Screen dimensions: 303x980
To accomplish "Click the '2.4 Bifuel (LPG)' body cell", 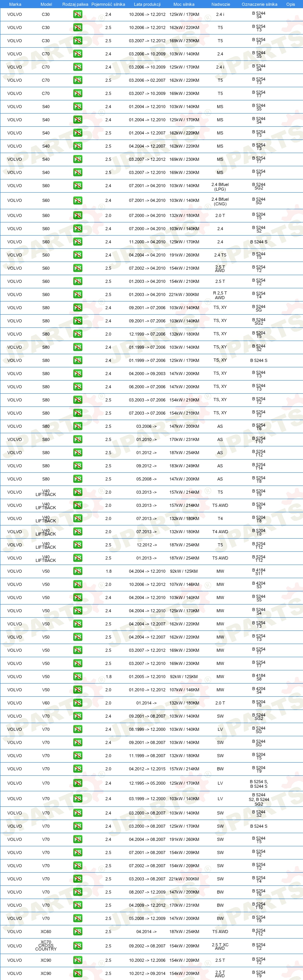I will [220, 187].
